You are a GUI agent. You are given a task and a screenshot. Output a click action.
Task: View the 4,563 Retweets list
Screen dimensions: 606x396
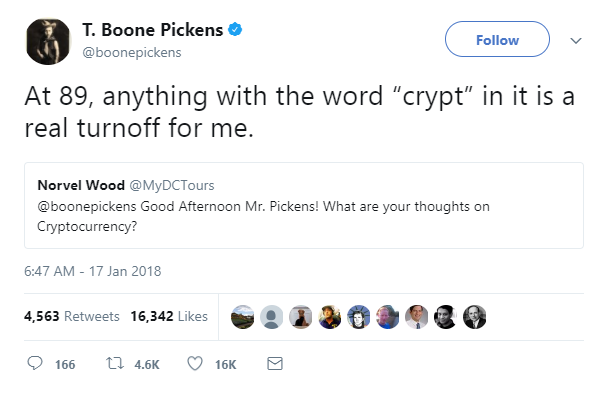point(71,316)
